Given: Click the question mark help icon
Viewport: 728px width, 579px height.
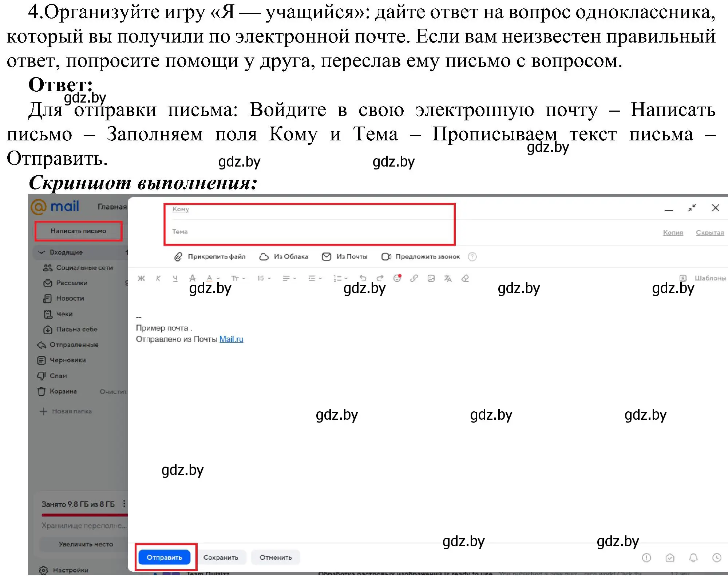Looking at the screenshot, I should pyautogui.click(x=472, y=257).
